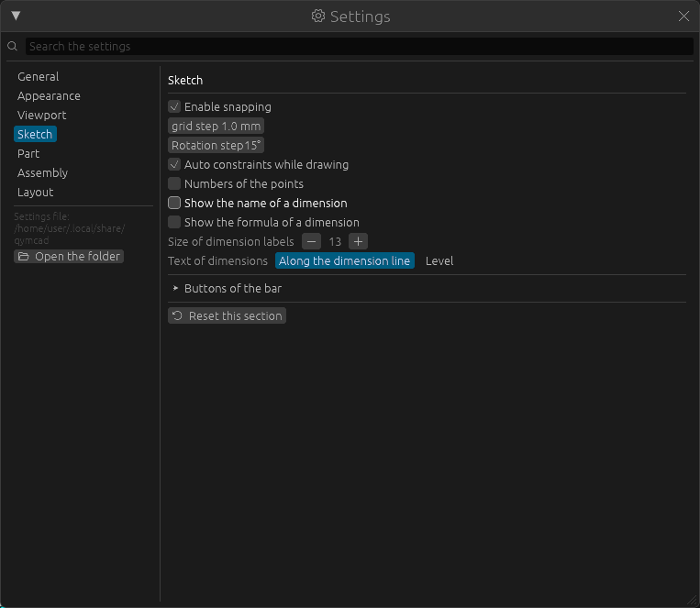The image size is (700, 608).
Task: Edit the Rotation step 15° value
Action: coord(217,145)
